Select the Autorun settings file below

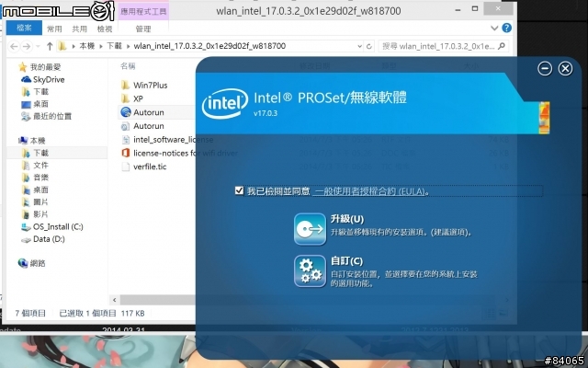149,126
